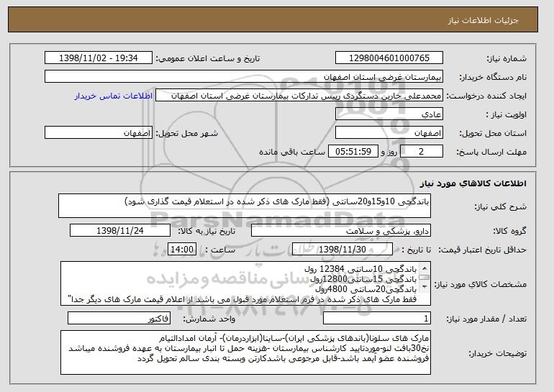Click text 'باندگچی 15سانتی12800رول'
The width and height of the screenshot is (554, 392).
[x=363, y=279]
